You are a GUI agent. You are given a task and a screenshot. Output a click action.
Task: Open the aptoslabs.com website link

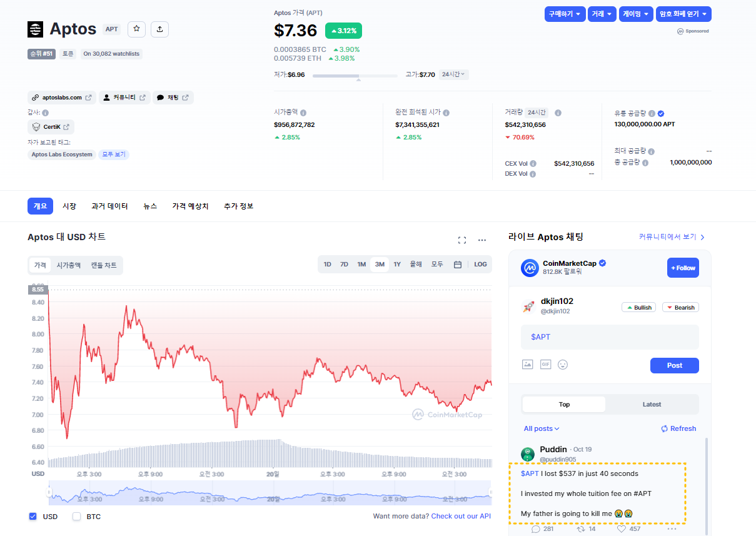62,98
